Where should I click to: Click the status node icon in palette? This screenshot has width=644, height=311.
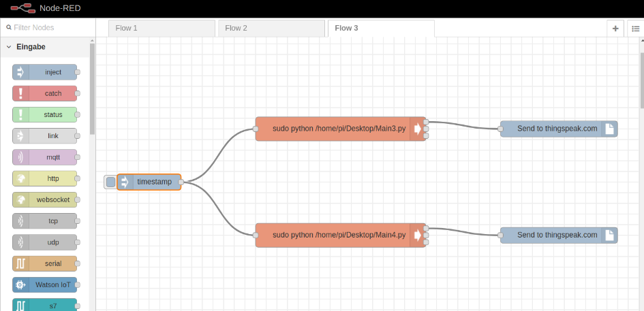20,115
